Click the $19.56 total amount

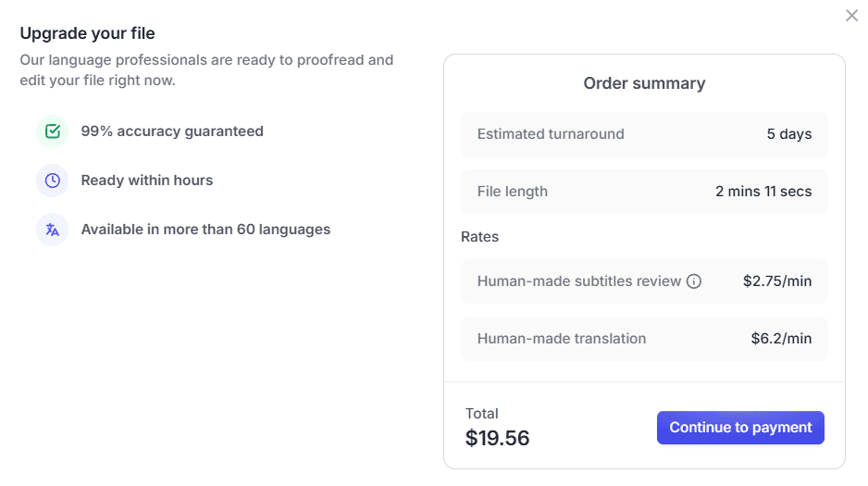tap(497, 438)
